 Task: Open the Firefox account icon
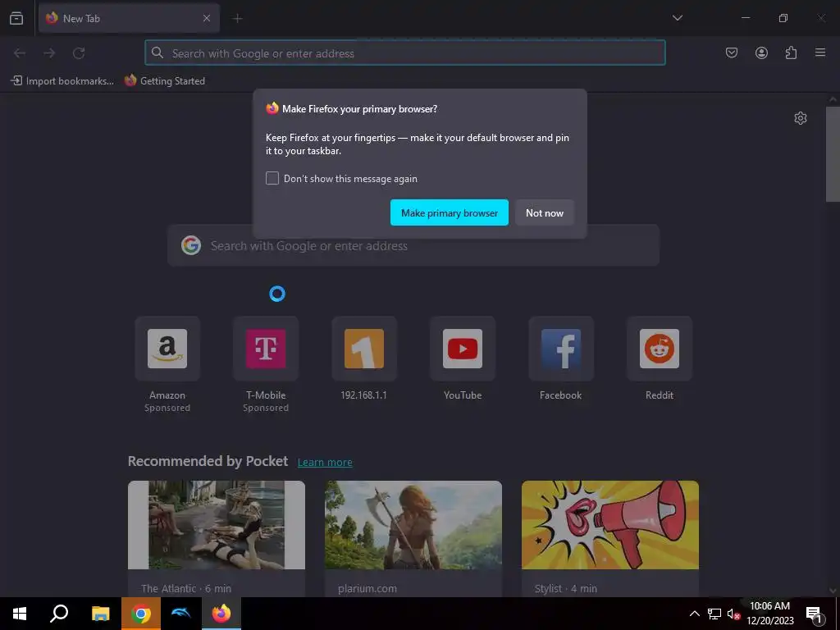[x=761, y=52]
